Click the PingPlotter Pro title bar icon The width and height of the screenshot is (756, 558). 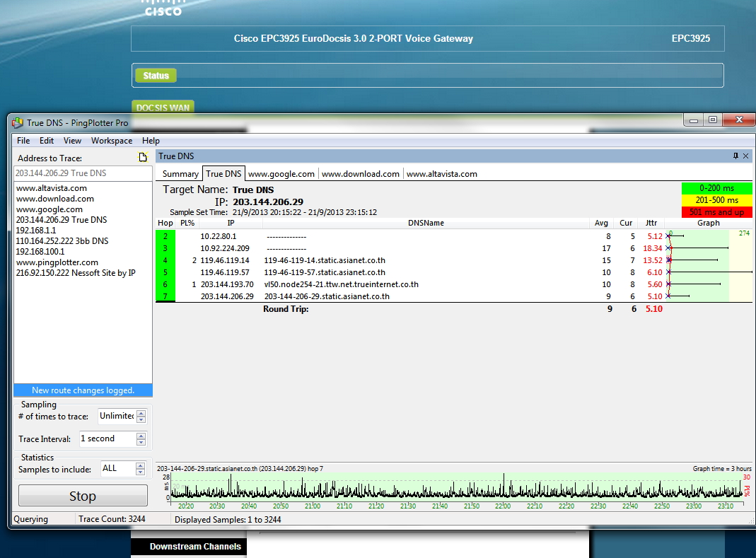point(18,123)
